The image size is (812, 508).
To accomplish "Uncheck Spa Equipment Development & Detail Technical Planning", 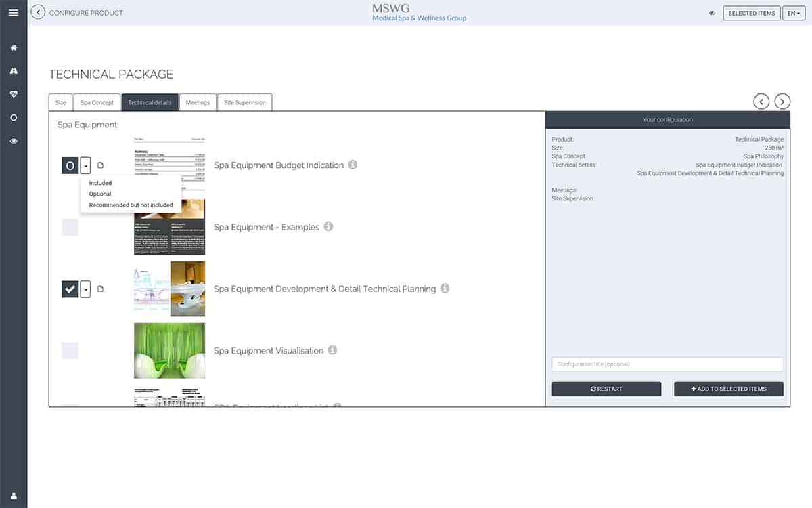I will (x=70, y=289).
